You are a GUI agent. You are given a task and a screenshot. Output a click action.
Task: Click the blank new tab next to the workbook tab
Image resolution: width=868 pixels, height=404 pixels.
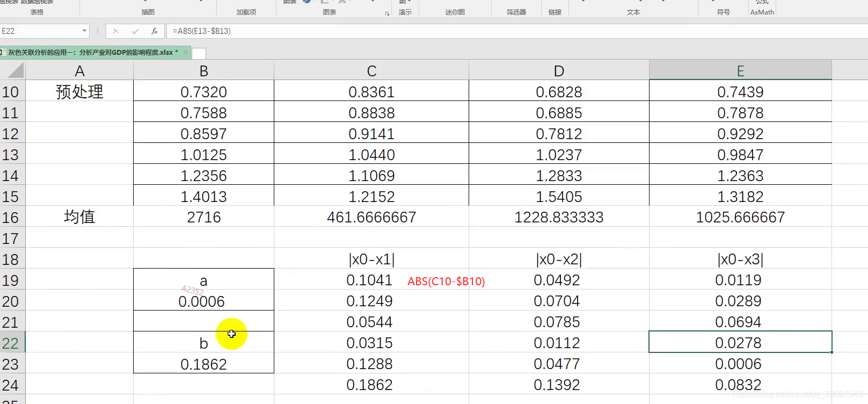199,53
